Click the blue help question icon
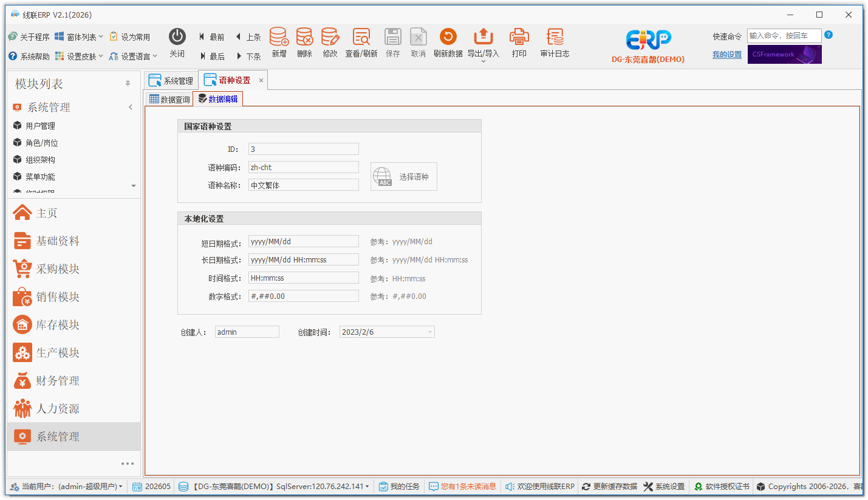 [x=829, y=35]
